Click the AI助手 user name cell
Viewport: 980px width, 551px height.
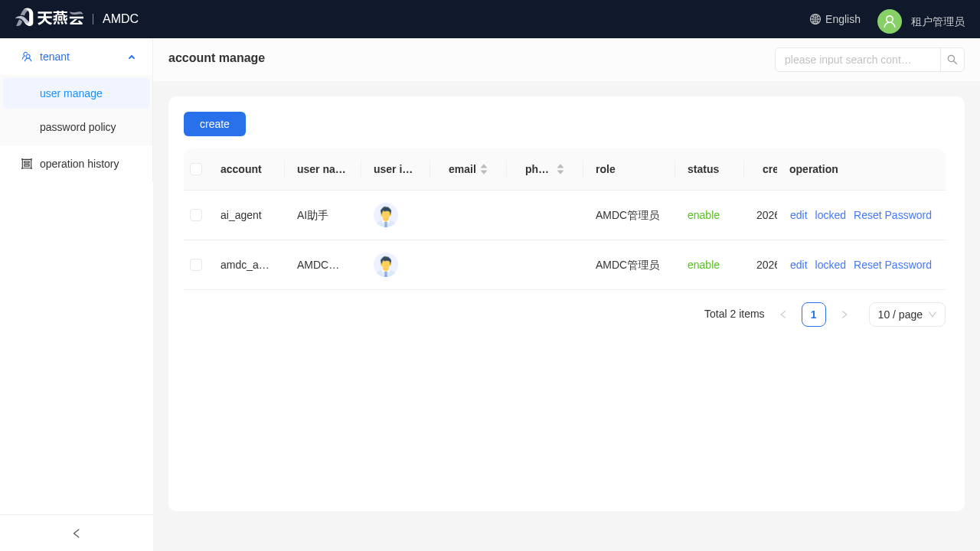(x=312, y=215)
